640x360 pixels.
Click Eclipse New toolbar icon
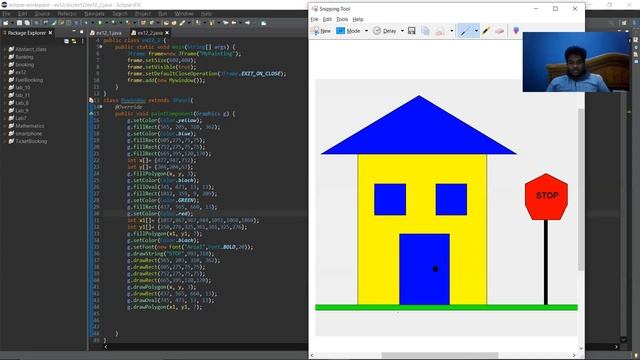pyautogui.click(x=5, y=23)
